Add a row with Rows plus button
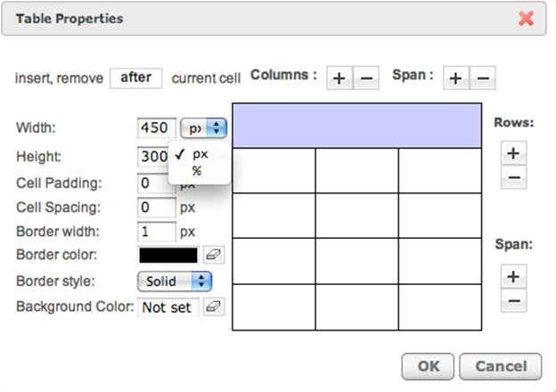The height and width of the screenshot is (392, 556). coord(513,153)
